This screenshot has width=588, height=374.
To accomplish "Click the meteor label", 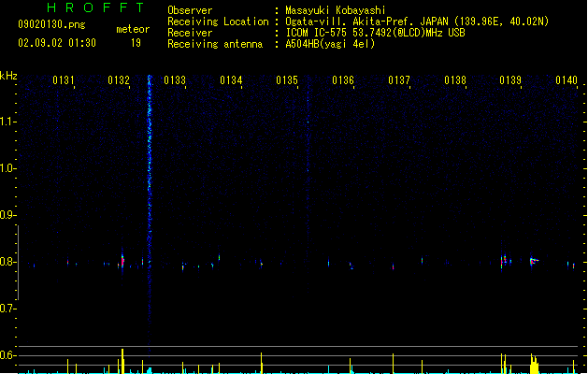I will click(x=133, y=29).
